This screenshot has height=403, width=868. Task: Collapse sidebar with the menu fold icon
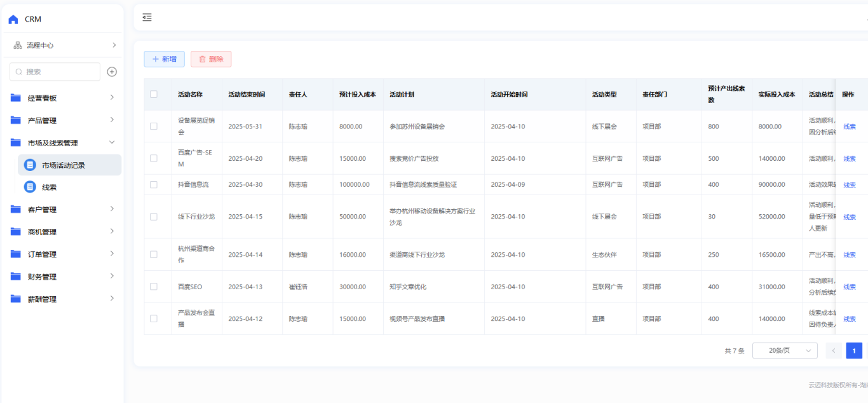tap(147, 17)
